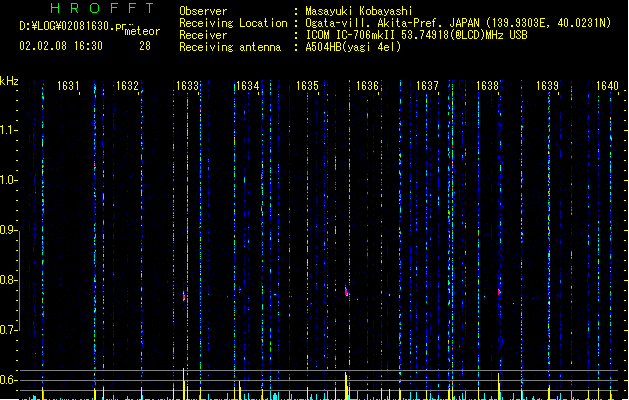Click time marker 1637
The width and height of the screenshot is (629, 400).
coord(427,86)
